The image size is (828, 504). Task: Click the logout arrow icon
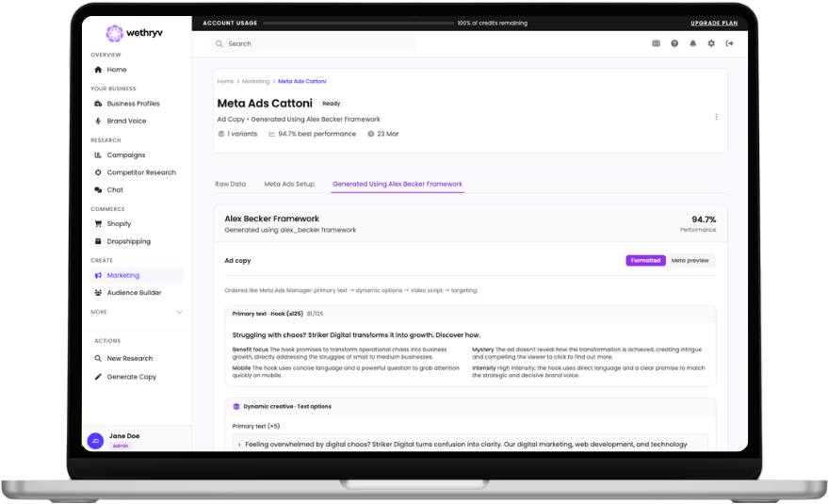pyautogui.click(x=729, y=43)
